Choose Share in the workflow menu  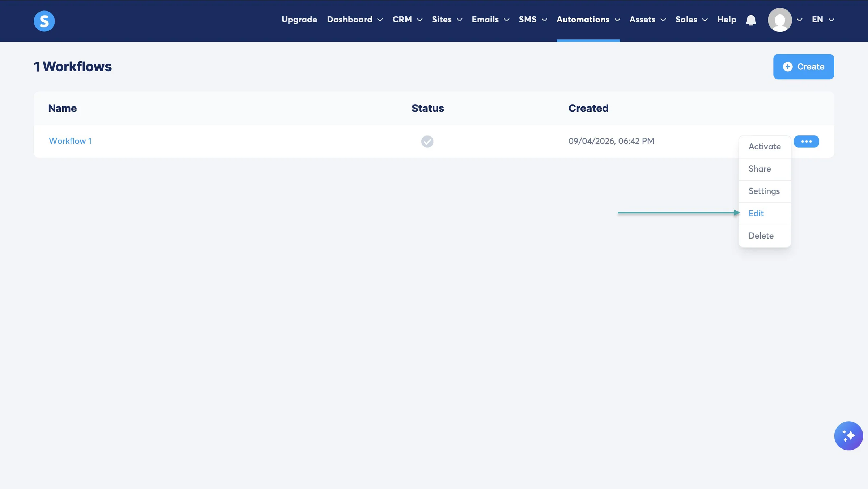point(765,169)
